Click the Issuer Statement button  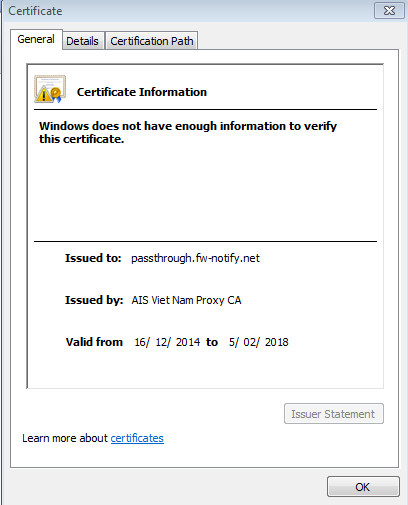click(x=334, y=414)
